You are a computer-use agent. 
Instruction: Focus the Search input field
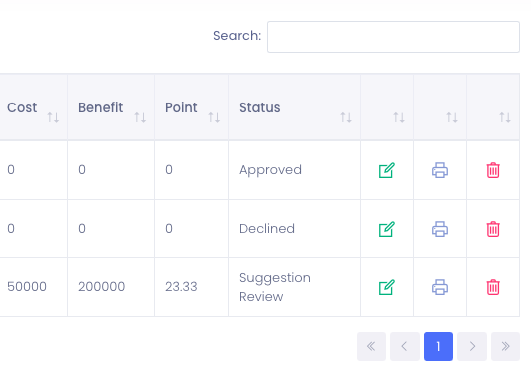393,37
